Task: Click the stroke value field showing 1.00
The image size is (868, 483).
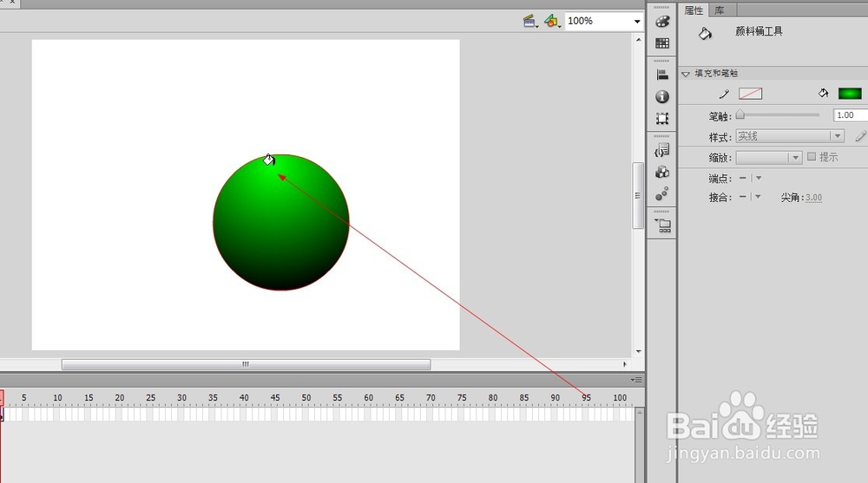Action: pyautogui.click(x=850, y=115)
